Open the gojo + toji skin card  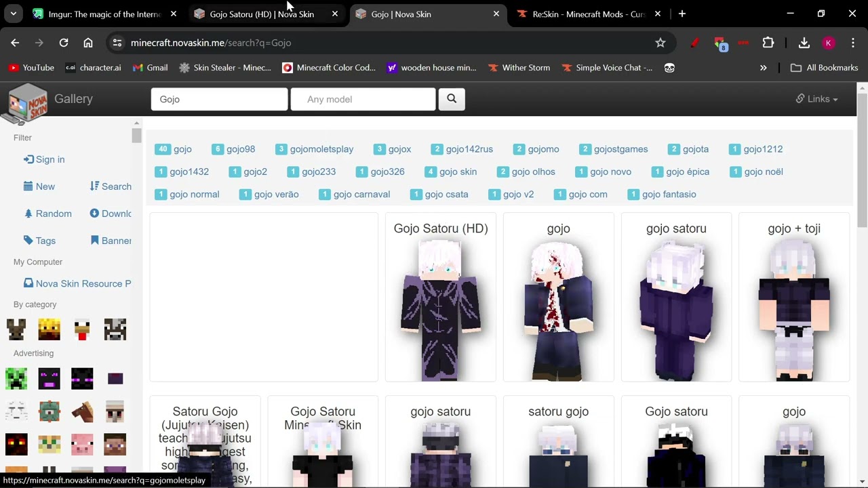[794, 298]
